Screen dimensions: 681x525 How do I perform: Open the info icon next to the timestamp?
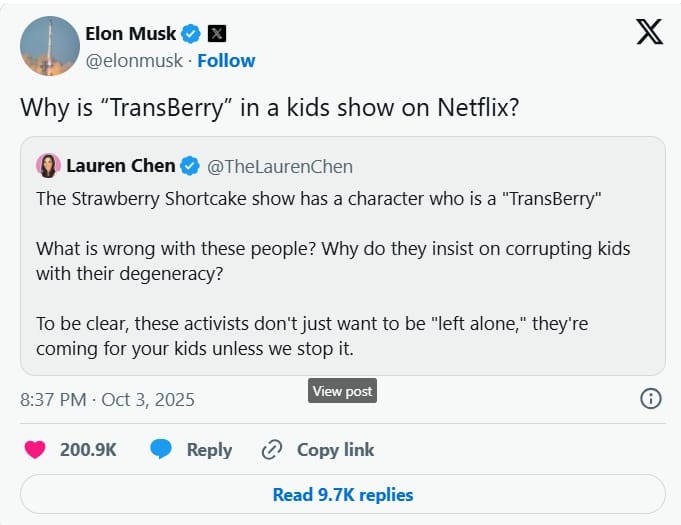tap(650, 399)
